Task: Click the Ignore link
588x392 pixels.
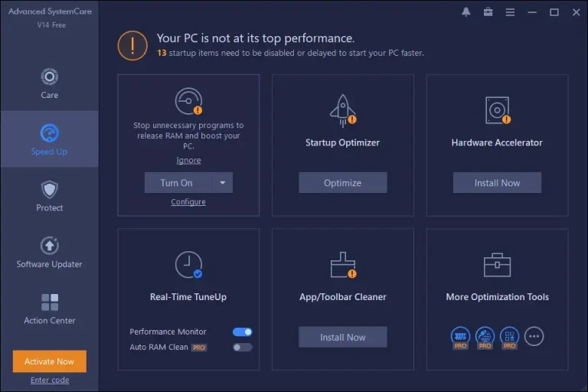Action: [x=188, y=160]
